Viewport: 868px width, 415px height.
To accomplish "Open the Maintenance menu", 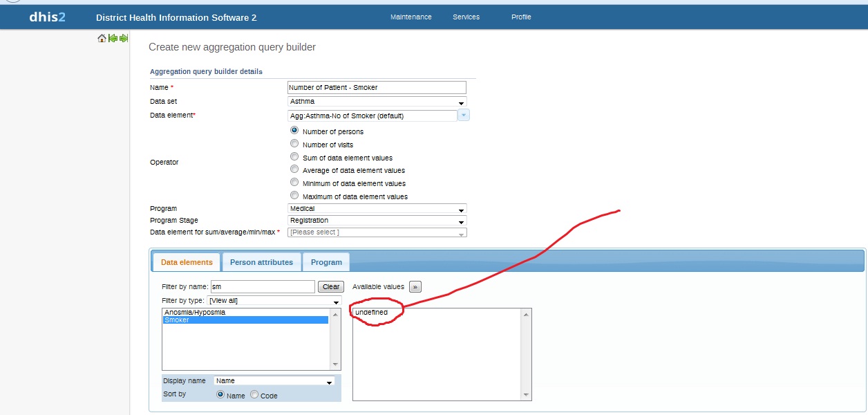I will [411, 17].
